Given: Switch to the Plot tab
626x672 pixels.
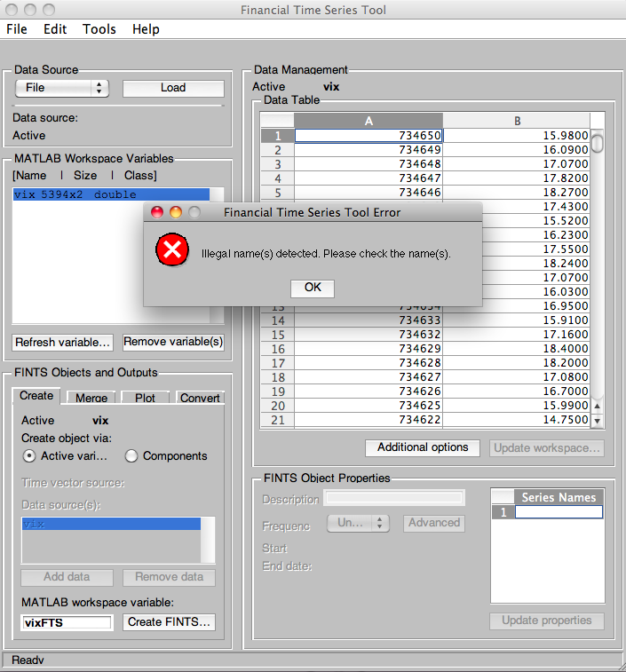Looking at the screenshot, I should pos(145,398).
